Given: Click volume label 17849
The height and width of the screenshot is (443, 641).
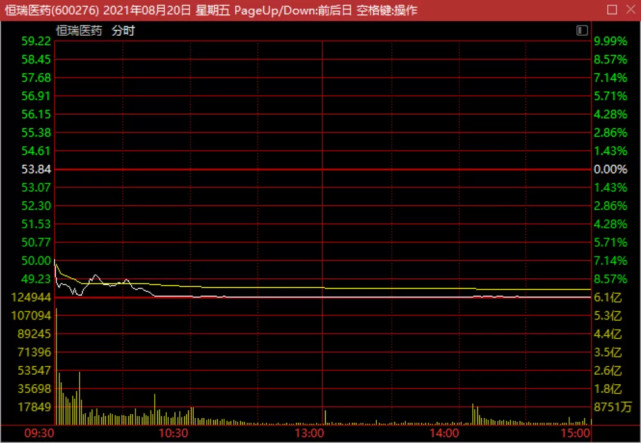Looking at the screenshot, I should pyautogui.click(x=34, y=407).
